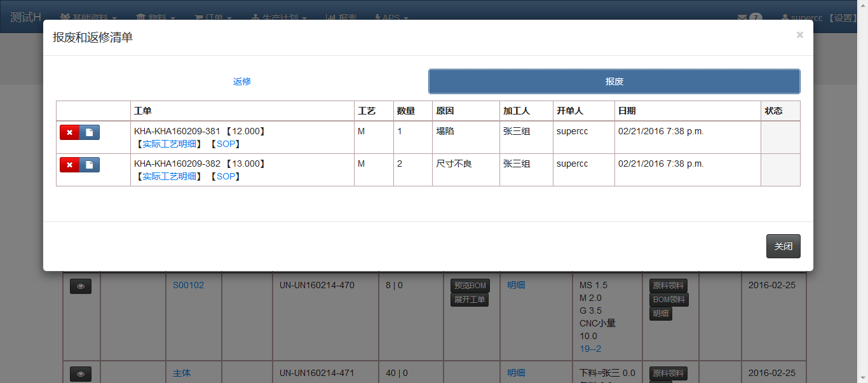Open 实际工艺明细 for work order KHA-KHA160209-382
Image resolution: width=868 pixels, height=383 pixels.
click(169, 176)
